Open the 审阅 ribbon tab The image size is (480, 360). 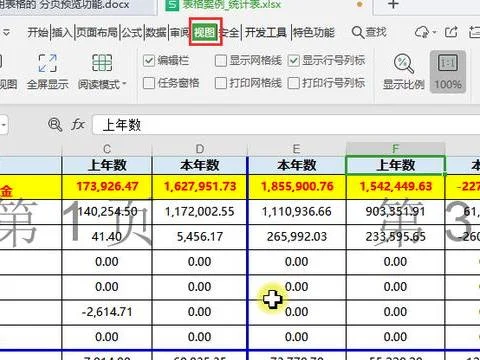point(180,33)
